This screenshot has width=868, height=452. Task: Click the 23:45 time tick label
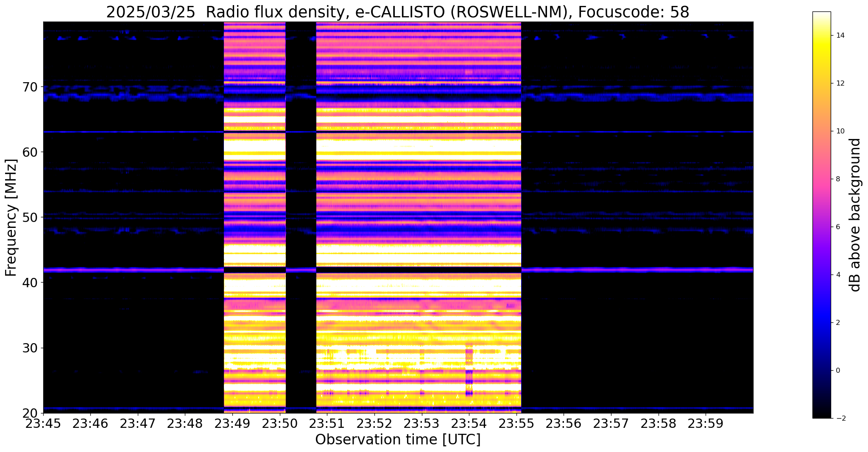tap(43, 423)
